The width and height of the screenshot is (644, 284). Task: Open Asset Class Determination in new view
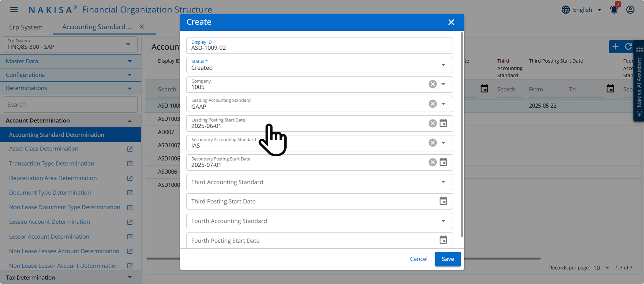pos(130,149)
